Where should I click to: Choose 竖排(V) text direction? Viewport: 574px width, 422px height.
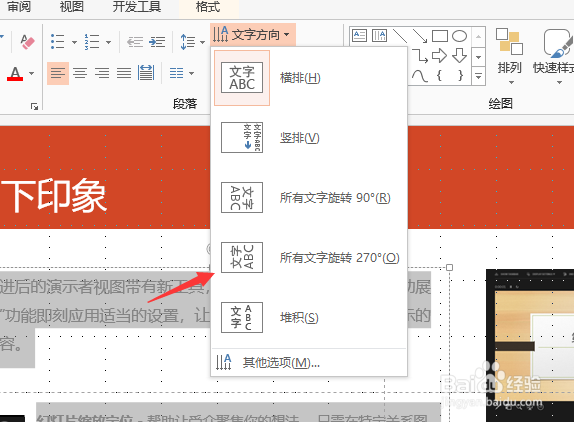(309, 138)
